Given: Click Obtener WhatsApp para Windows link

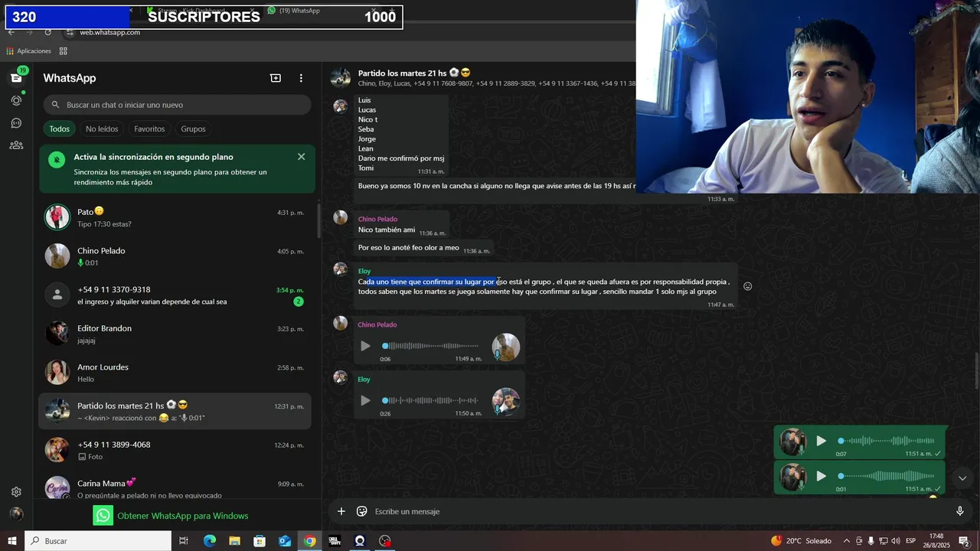Looking at the screenshot, I should 171,516.
